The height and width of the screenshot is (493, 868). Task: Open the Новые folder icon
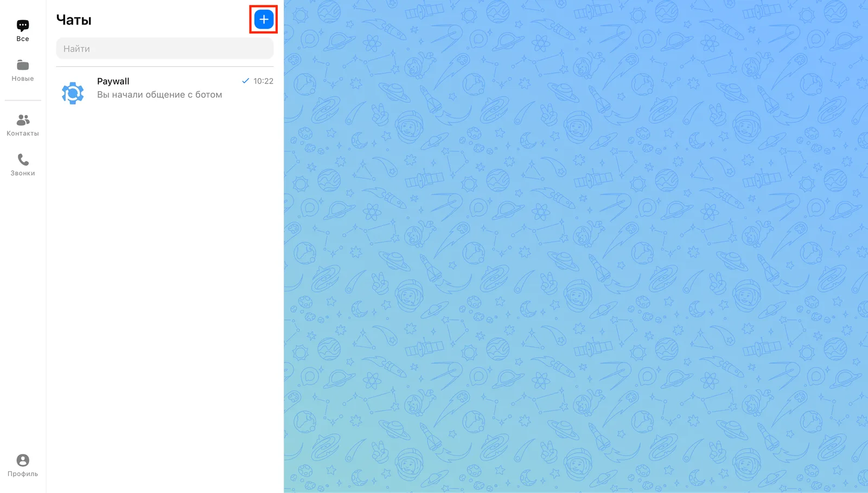tap(23, 65)
